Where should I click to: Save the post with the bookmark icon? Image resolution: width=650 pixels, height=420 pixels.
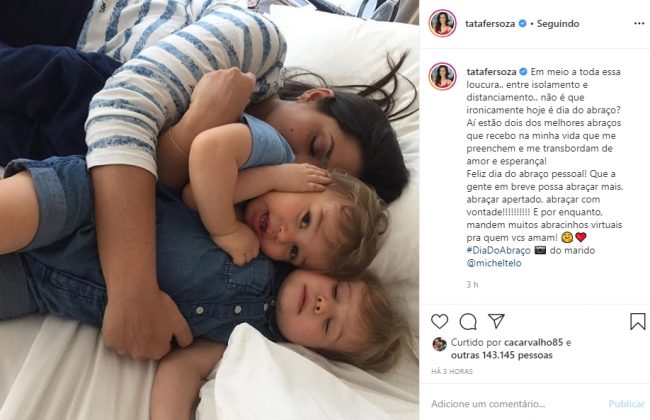pos(638,321)
